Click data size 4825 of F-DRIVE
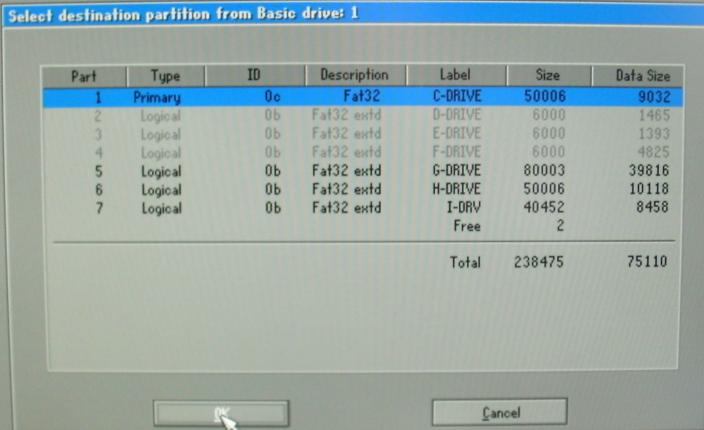Image resolution: width=704 pixels, height=430 pixels. point(654,152)
